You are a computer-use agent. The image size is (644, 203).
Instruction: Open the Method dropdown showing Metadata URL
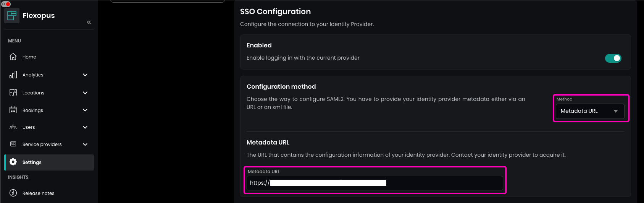point(590,111)
